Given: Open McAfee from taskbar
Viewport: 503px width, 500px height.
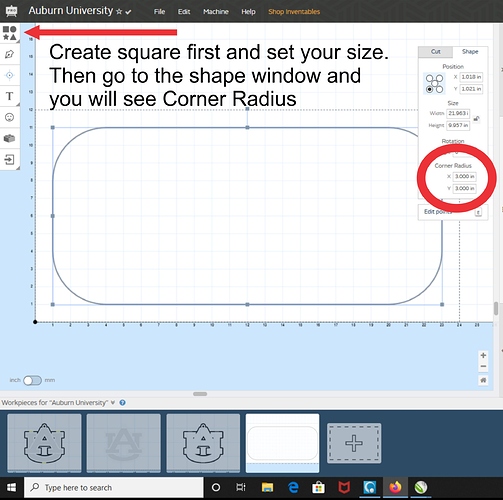Looking at the screenshot, I should coord(344,488).
